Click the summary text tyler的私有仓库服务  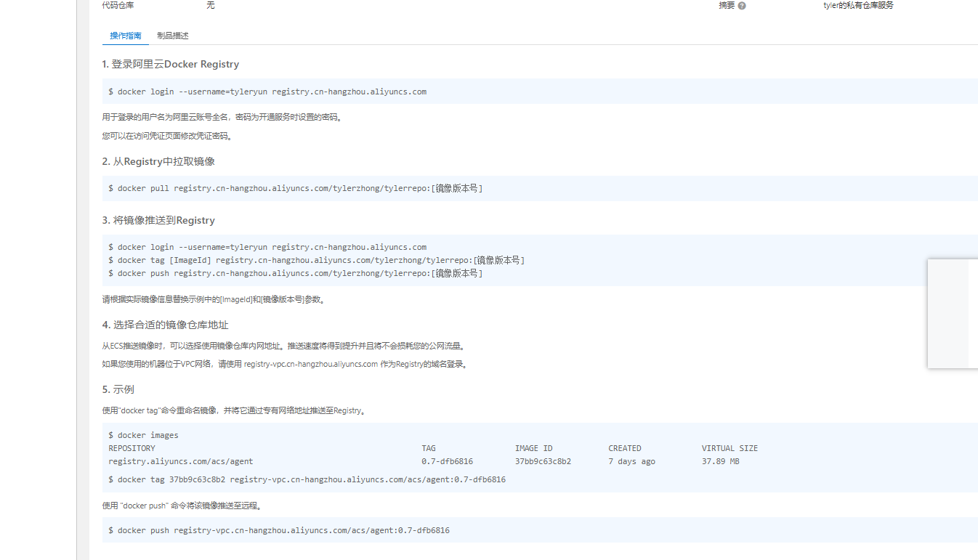pyautogui.click(x=858, y=5)
